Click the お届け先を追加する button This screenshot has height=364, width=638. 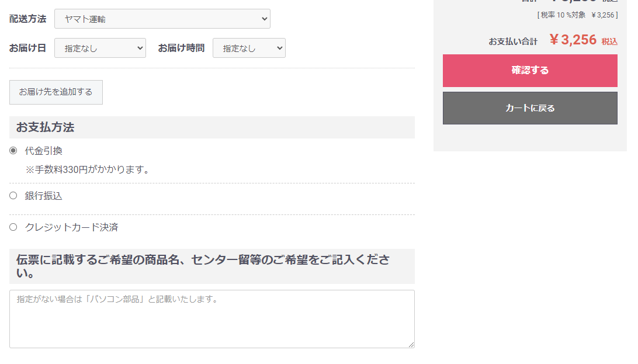[56, 92]
